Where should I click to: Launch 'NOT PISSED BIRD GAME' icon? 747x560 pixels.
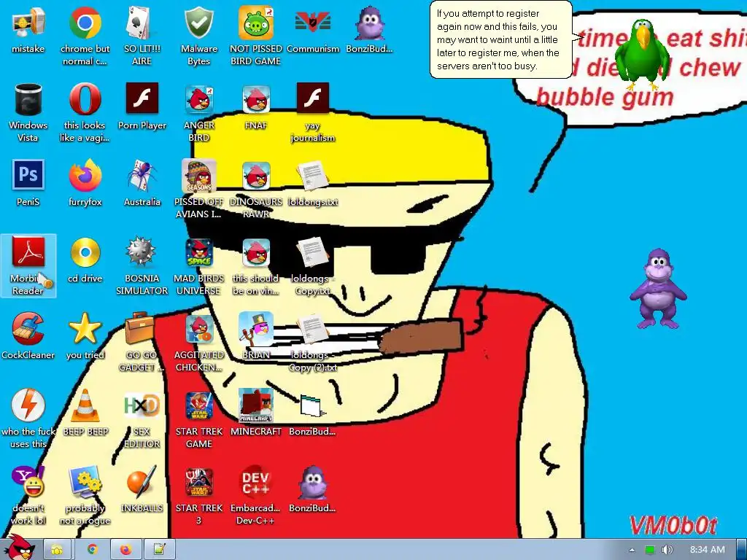(256, 36)
